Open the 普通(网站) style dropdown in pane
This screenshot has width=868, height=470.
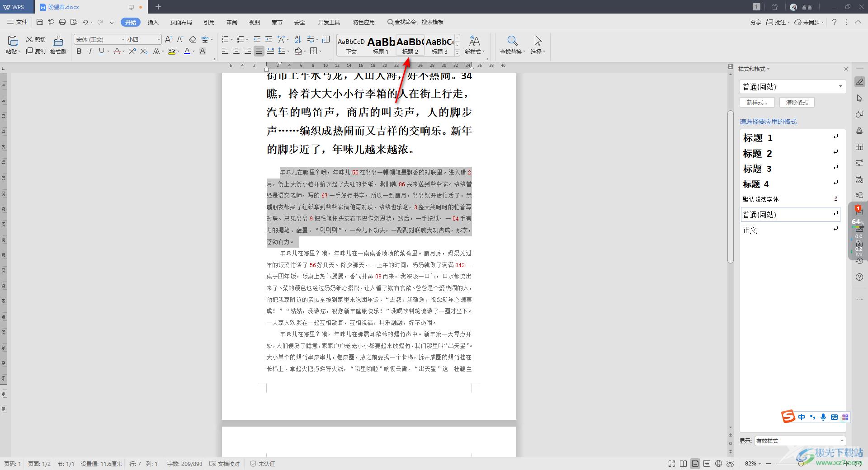tap(840, 87)
